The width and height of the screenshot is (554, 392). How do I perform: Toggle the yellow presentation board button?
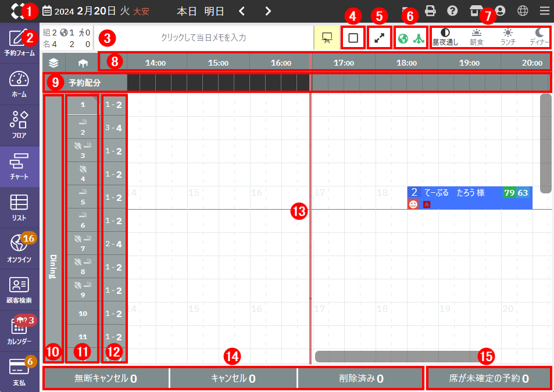pos(326,38)
